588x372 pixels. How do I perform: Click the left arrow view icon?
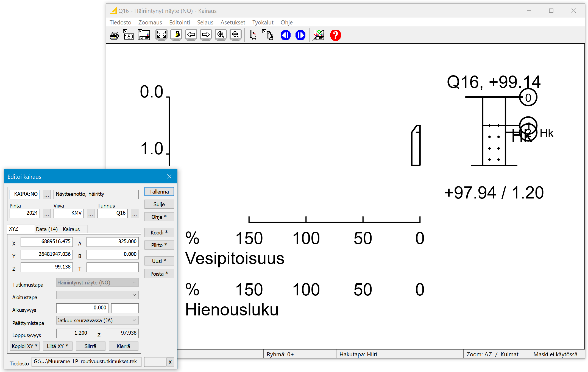pos(191,35)
